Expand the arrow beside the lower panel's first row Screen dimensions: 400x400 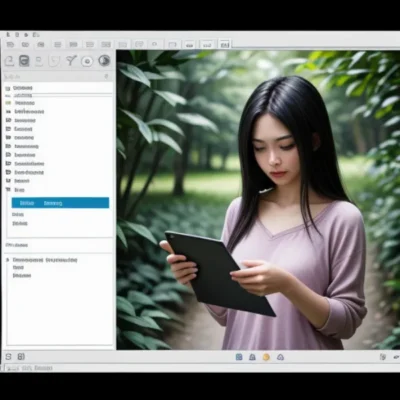coord(8,260)
